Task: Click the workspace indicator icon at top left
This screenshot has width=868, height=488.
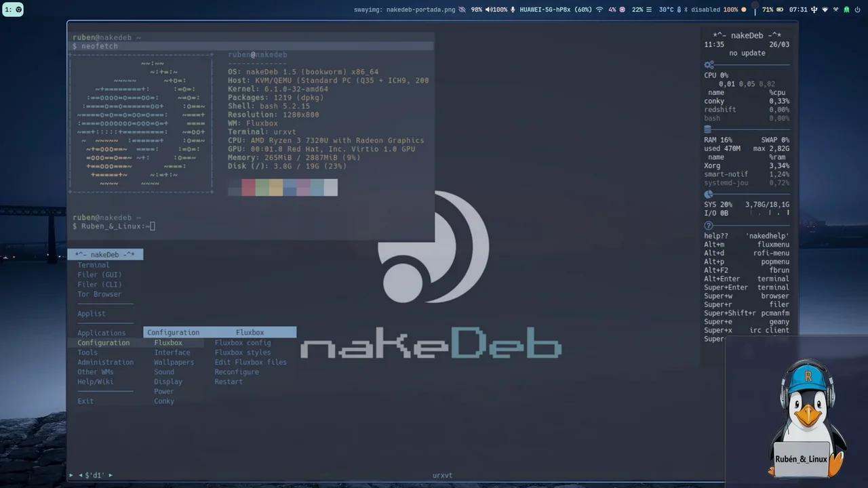Action: tap(12, 9)
